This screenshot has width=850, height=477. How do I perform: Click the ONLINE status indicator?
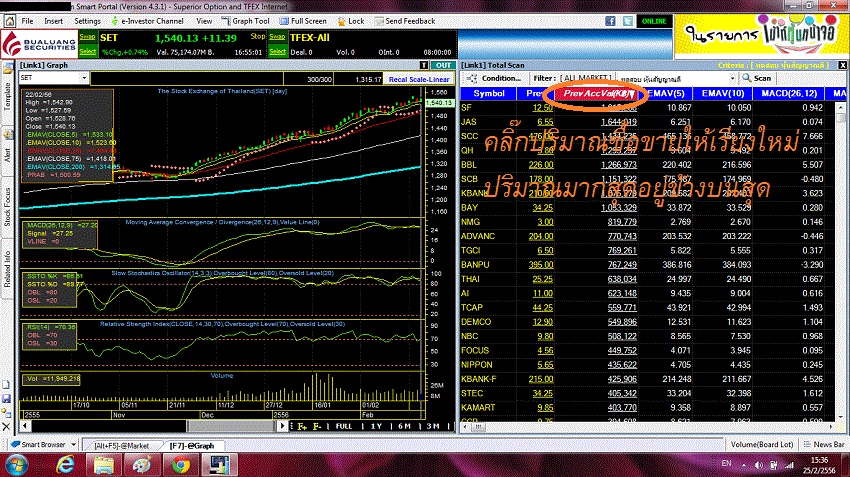click(654, 21)
